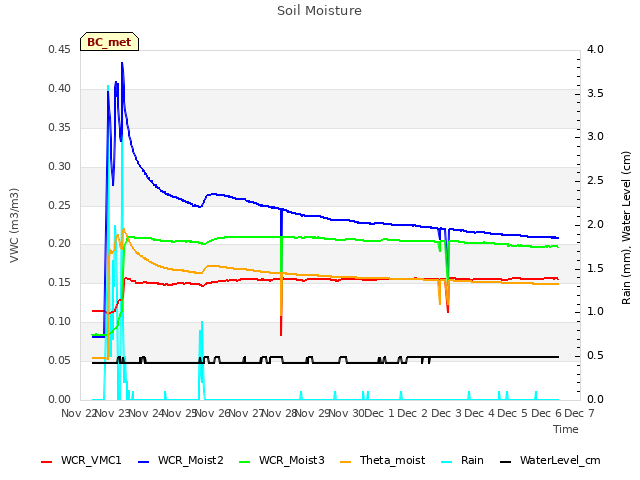Click the 0.20 left axis tick label
640x480 pixels.
[x=59, y=244]
